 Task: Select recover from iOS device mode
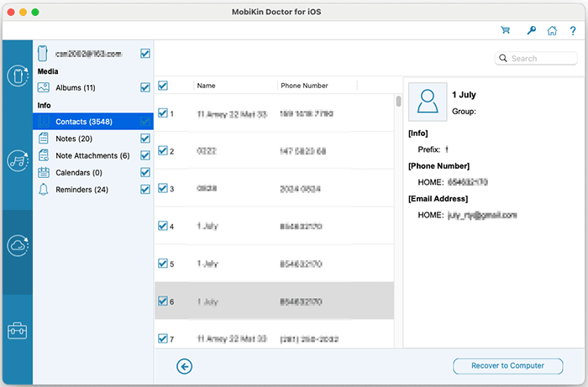tap(18, 76)
